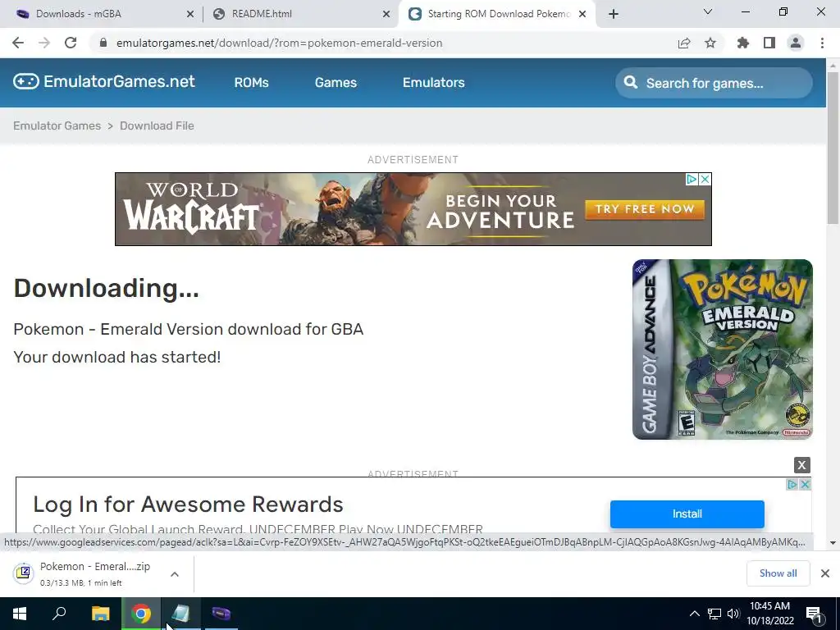Viewport: 840px width, 630px height.
Task: Click Show all downloads
Action: tap(778, 573)
